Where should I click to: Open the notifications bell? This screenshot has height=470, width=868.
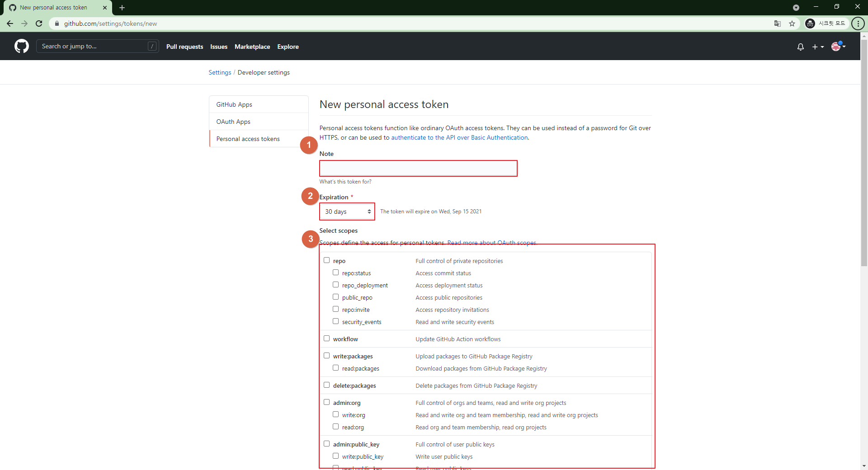(x=800, y=47)
